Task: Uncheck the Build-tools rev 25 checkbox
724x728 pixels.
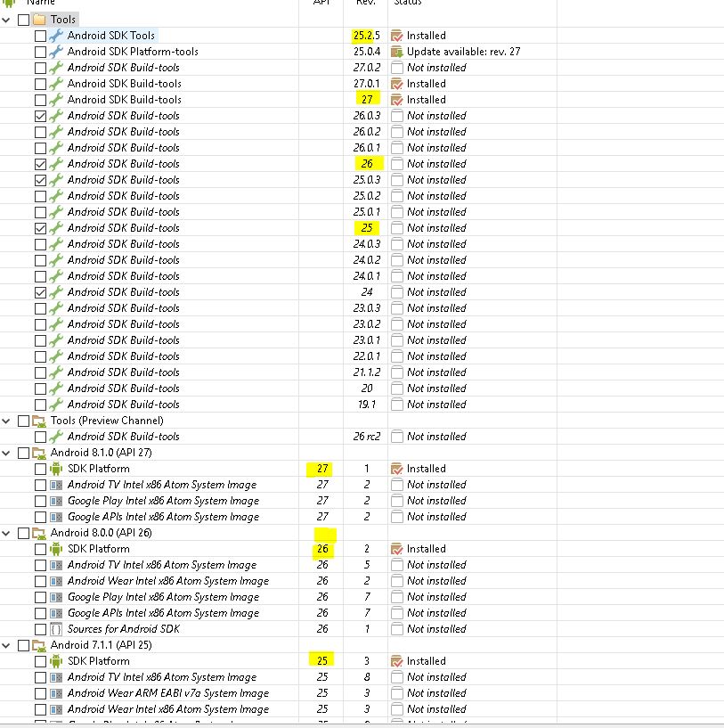Action: coord(40,228)
